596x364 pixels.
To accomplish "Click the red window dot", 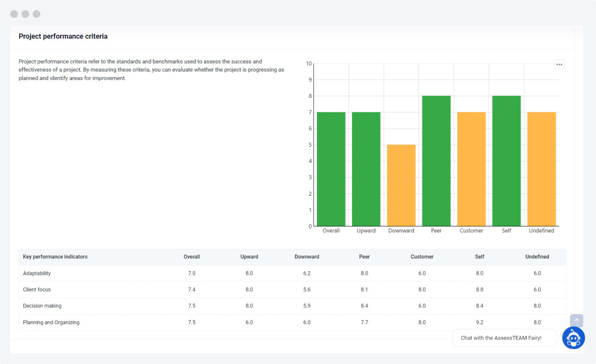I will tap(14, 14).
